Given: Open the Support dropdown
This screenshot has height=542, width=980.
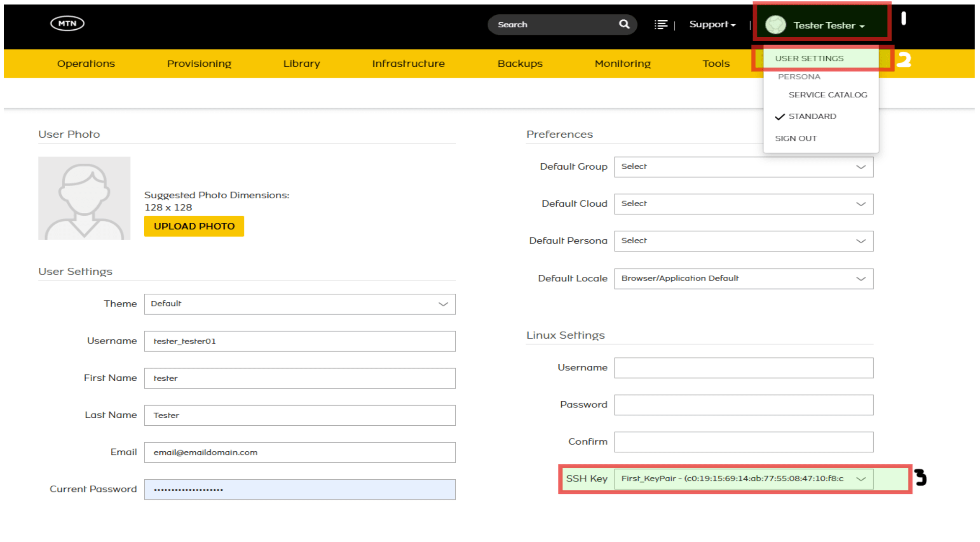Looking at the screenshot, I should click(x=712, y=24).
